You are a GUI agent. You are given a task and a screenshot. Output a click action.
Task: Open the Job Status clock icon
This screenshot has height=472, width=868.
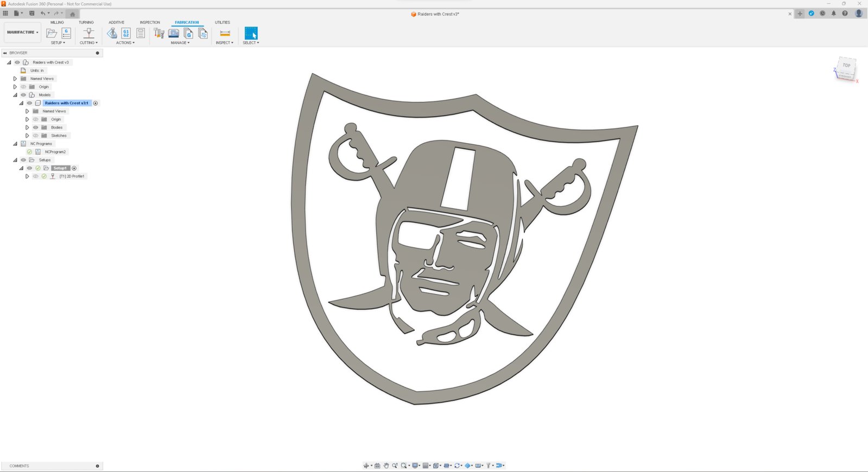[x=822, y=14]
